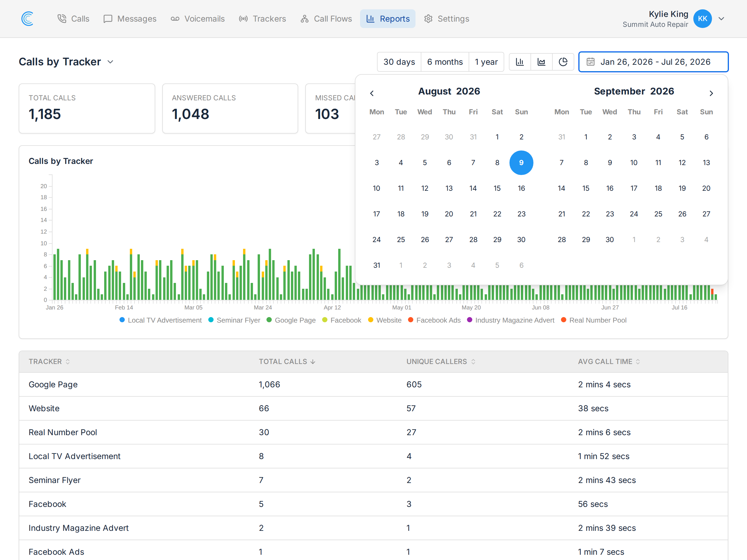This screenshot has height=560, width=747.
Task: Open the user account menu chevron
Action: pos(721,19)
